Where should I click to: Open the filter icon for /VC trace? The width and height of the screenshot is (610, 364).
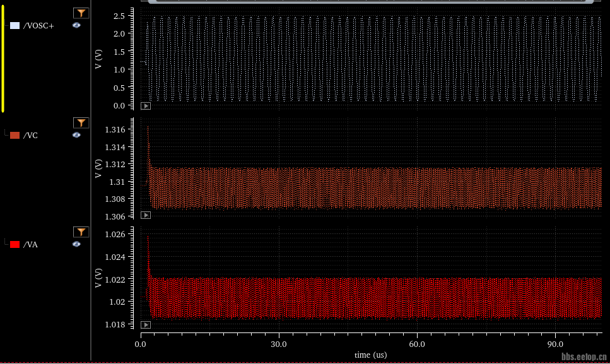(x=81, y=123)
